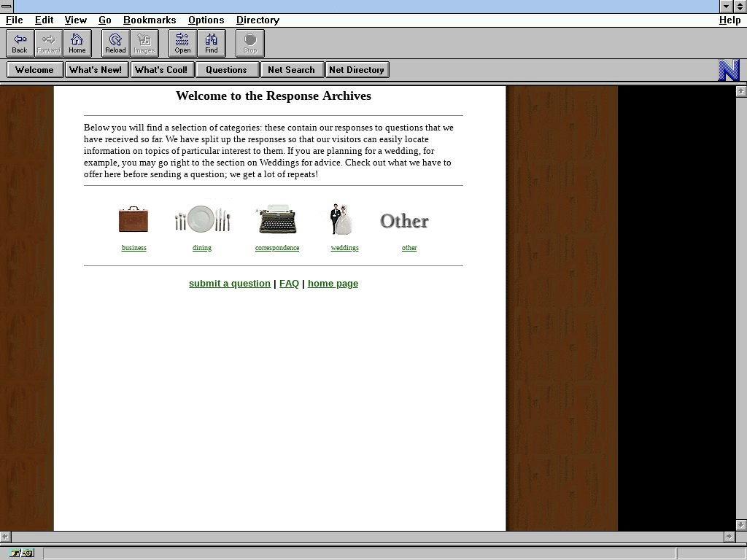Click the plate and cutlery image

click(202, 219)
